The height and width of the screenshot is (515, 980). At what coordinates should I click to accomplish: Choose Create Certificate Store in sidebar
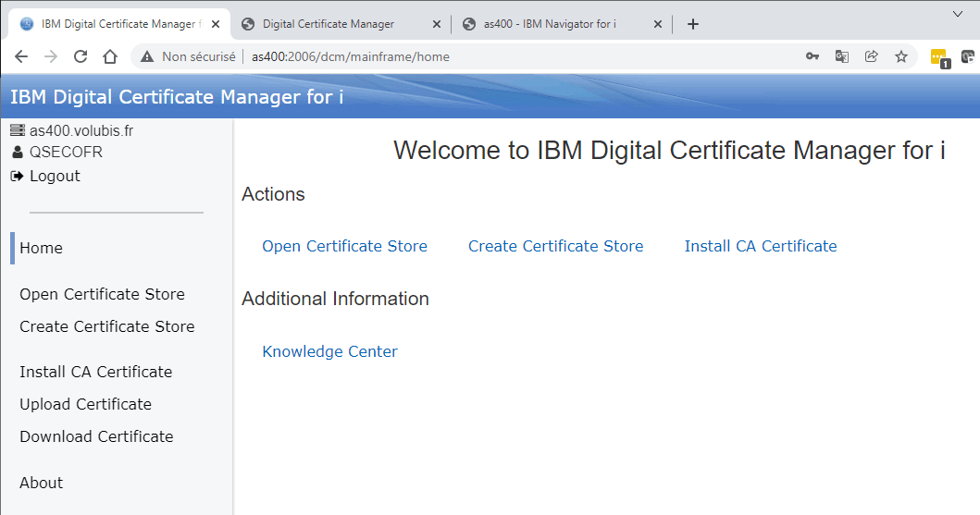click(x=106, y=326)
